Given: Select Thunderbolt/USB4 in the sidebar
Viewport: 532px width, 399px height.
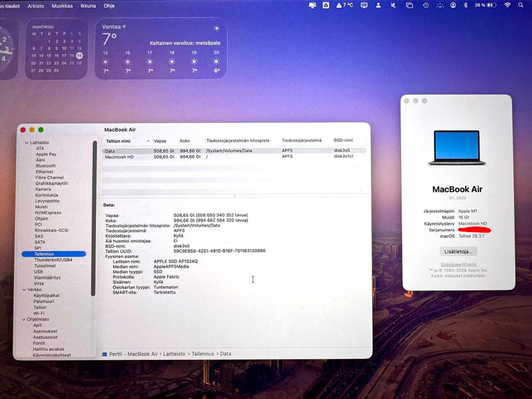Looking at the screenshot, I should (x=53, y=260).
